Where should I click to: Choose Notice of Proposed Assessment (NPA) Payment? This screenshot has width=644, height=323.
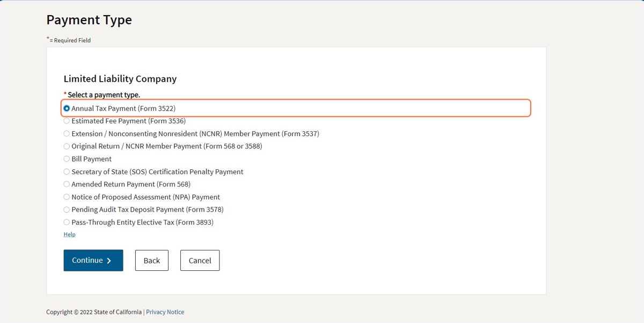point(67,197)
